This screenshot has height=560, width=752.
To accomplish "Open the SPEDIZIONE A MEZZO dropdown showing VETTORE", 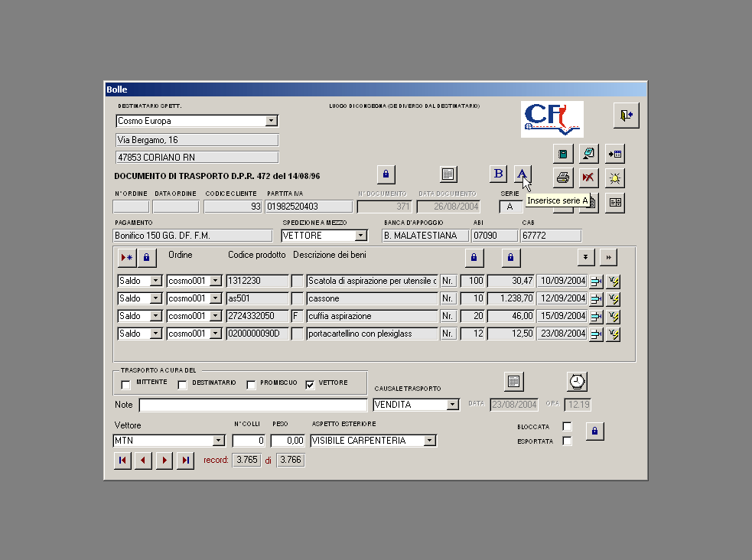I will click(x=360, y=236).
